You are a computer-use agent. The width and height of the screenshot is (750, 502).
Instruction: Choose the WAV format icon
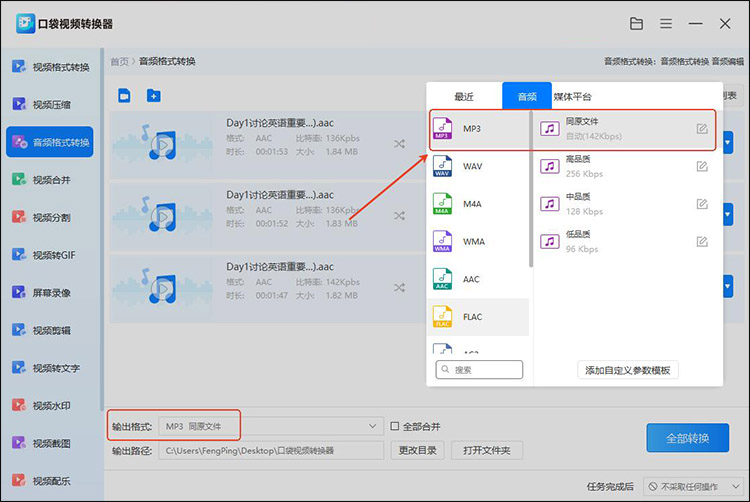443,167
